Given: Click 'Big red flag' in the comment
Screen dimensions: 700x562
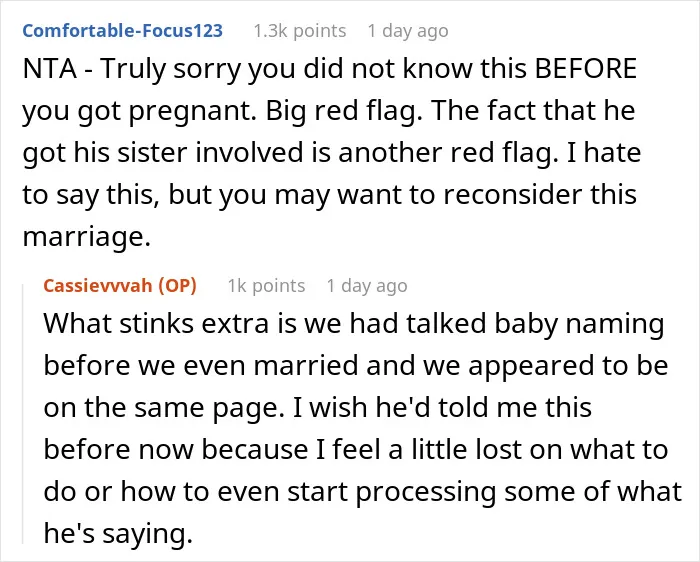Looking at the screenshot, I should (x=344, y=111).
